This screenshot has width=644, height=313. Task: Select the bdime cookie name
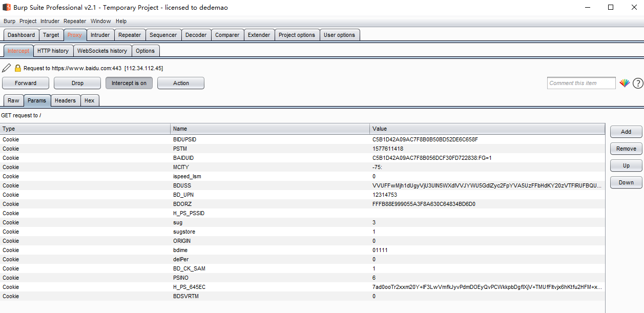(181, 250)
